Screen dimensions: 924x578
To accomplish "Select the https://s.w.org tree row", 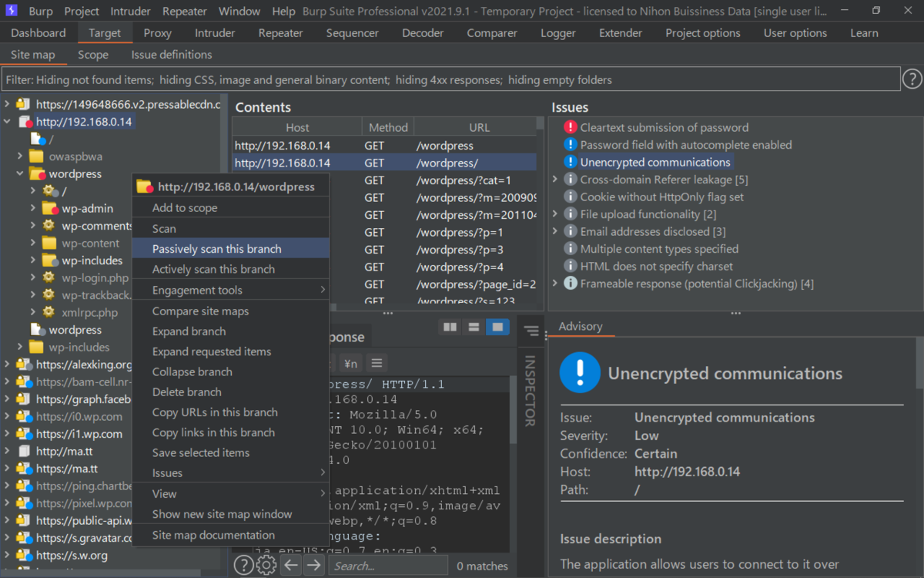I will pyautogui.click(x=72, y=555).
